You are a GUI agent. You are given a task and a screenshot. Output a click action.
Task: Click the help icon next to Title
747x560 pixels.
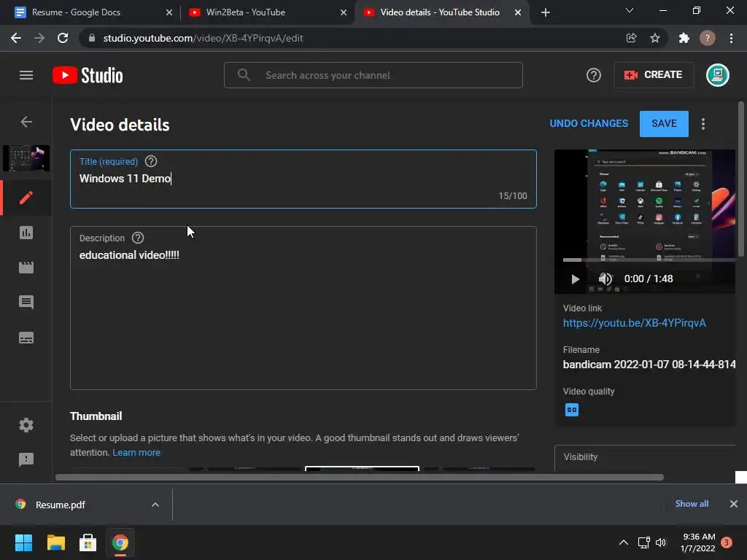(151, 161)
